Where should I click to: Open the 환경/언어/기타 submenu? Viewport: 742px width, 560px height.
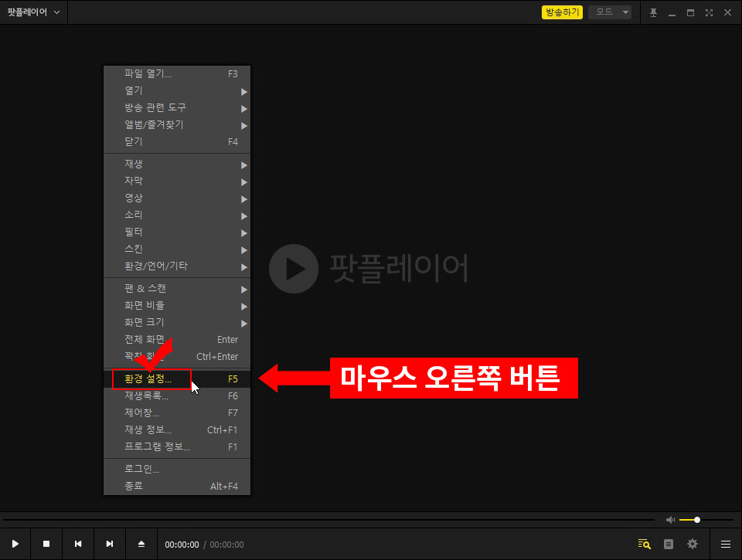(x=177, y=266)
